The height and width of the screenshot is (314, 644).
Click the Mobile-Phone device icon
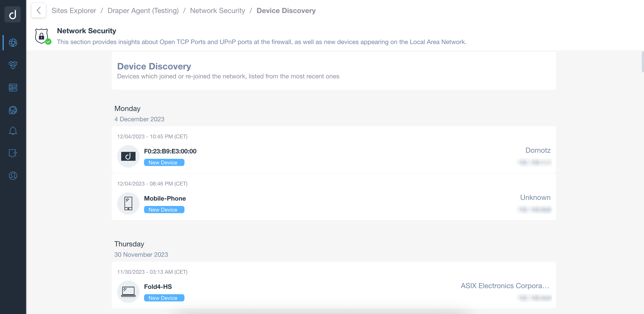128,203
